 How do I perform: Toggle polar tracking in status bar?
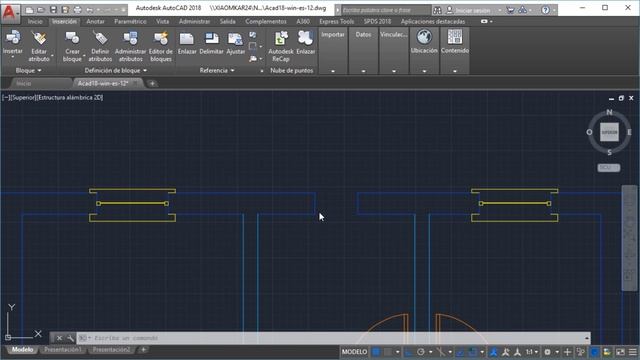point(421,352)
